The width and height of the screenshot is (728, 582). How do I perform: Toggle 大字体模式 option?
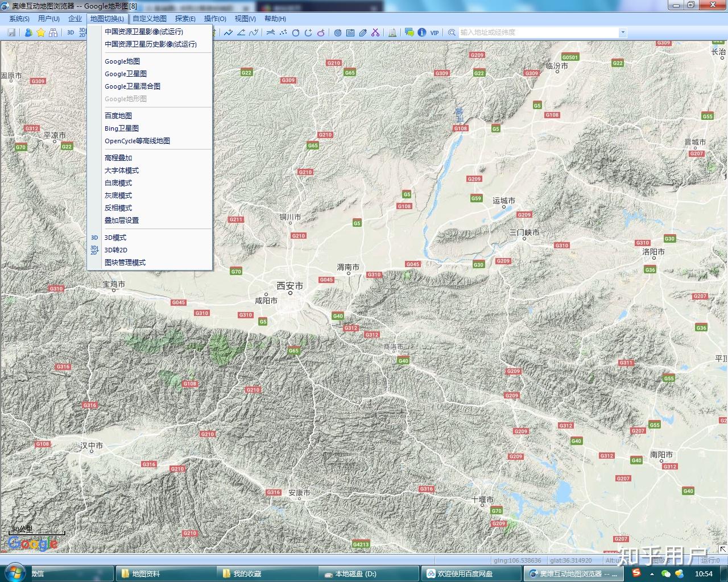point(122,171)
